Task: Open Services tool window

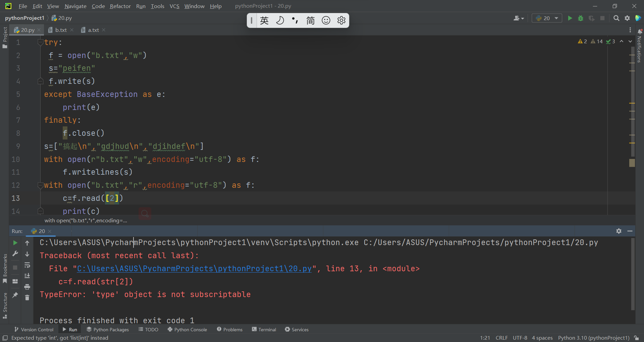Action: click(297, 330)
